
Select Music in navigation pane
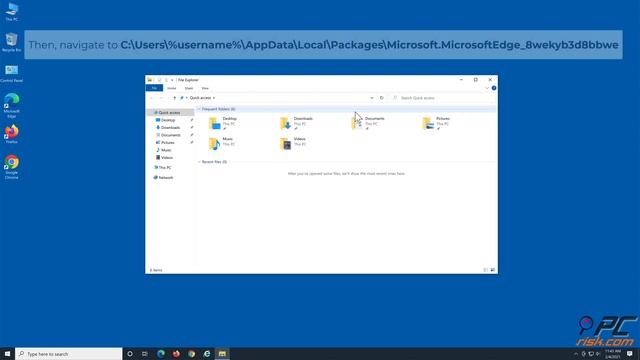166,150
